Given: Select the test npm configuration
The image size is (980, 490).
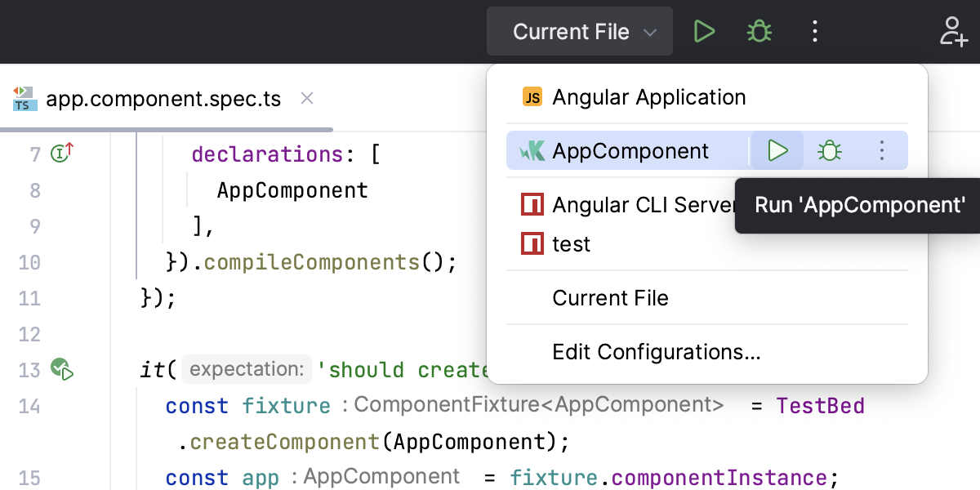Looking at the screenshot, I should 571,244.
